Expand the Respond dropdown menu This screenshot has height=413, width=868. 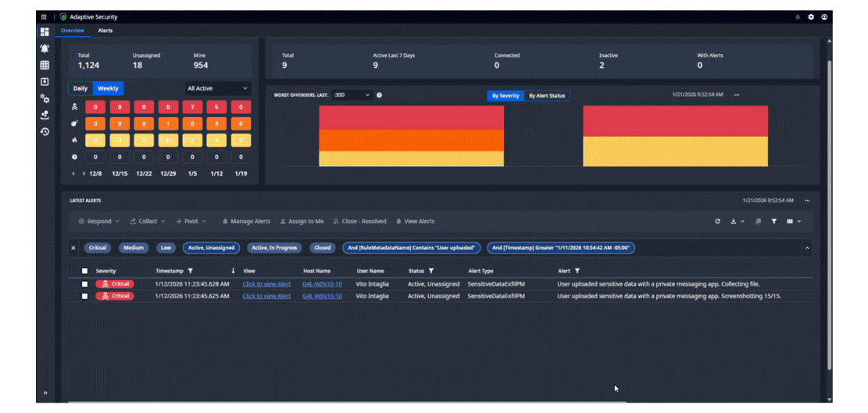pos(99,221)
